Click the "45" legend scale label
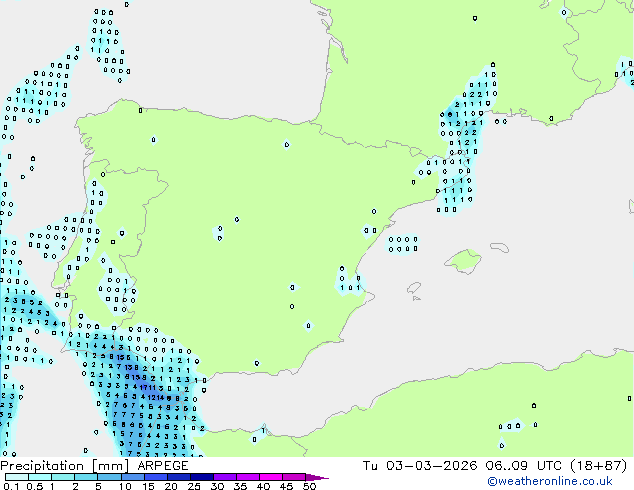This screenshot has width=634, height=490. tap(286, 486)
